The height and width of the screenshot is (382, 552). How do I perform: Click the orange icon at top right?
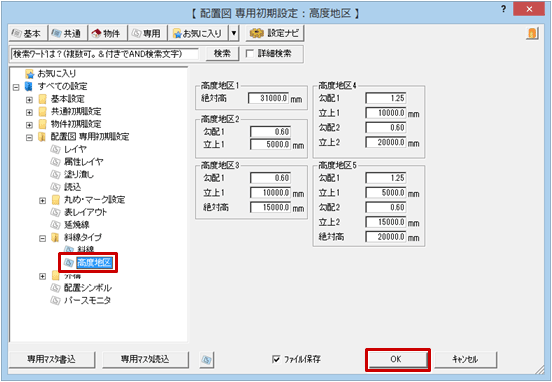(532, 33)
